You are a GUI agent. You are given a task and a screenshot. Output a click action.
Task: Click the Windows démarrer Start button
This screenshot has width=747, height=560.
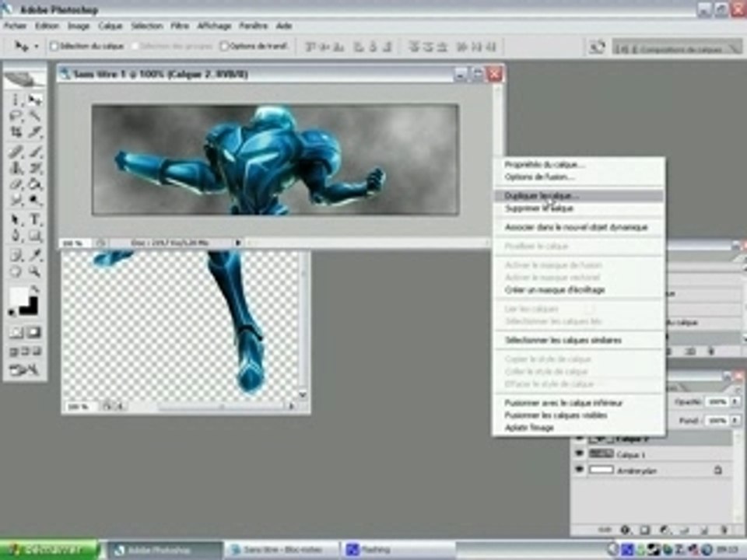[48, 550]
